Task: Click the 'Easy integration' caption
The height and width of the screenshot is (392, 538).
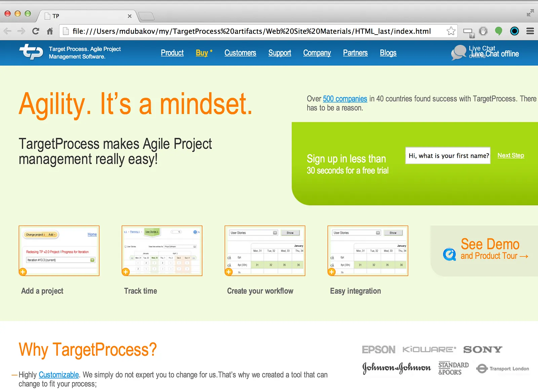Action: [355, 291]
